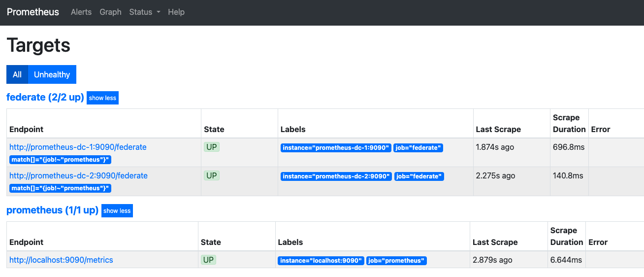Click match[] parameter badge under prometheus-dc-2
Viewport: 644px width, 277px height.
[60, 188]
